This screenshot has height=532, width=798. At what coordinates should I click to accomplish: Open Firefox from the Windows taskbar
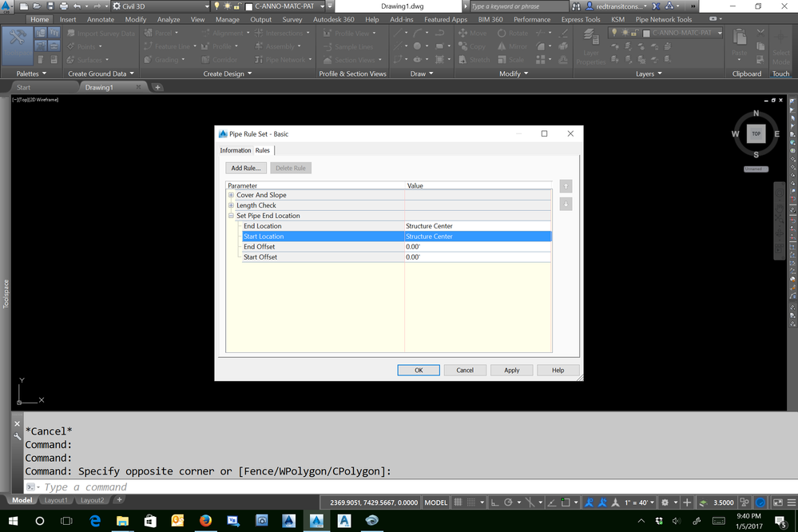coord(205,520)
